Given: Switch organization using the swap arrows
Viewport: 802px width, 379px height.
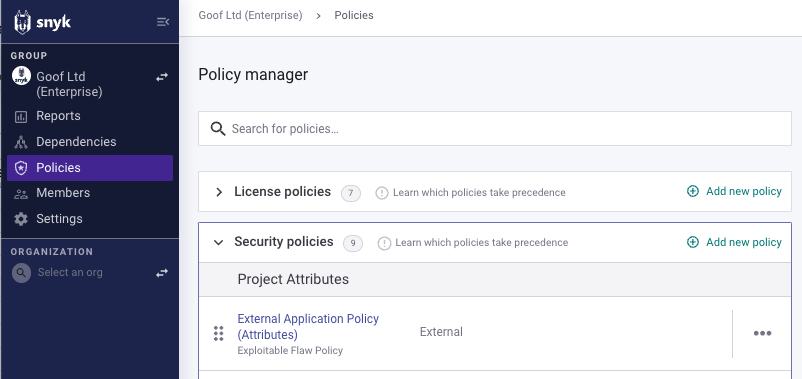Looking at the screenshot, I should [x=162, y=273].
